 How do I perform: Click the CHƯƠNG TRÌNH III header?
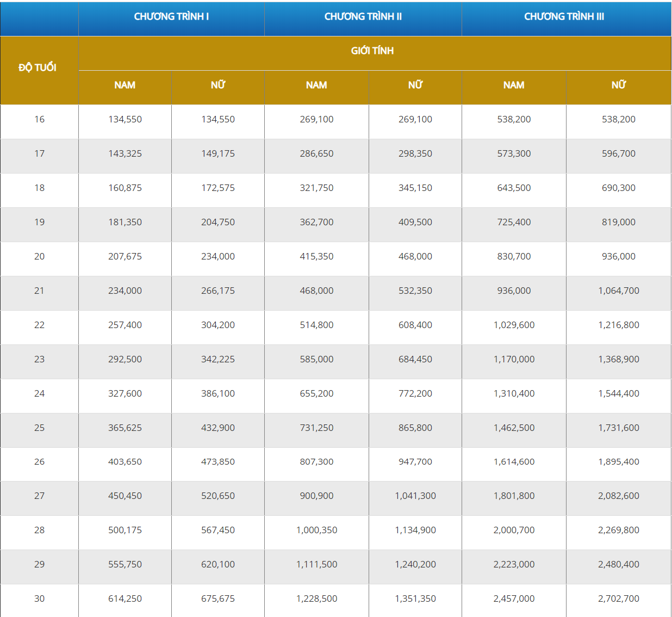click(x=564, y=17)
